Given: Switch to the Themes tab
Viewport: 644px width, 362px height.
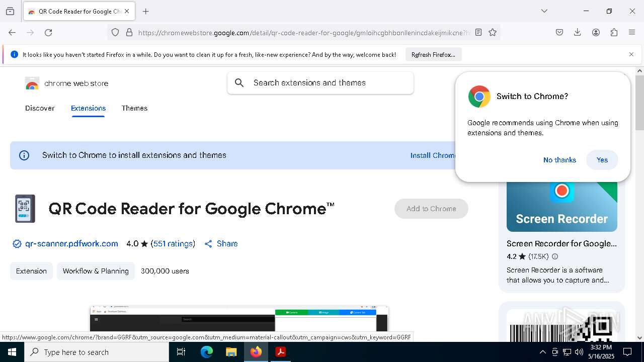Looking at the screenshot, I should (134, 108).
